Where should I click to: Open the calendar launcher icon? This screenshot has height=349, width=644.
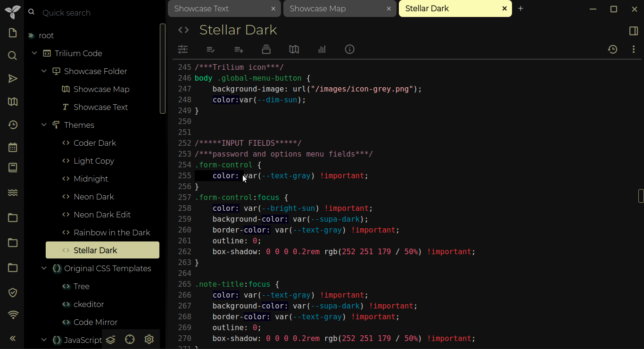(13, 148)
